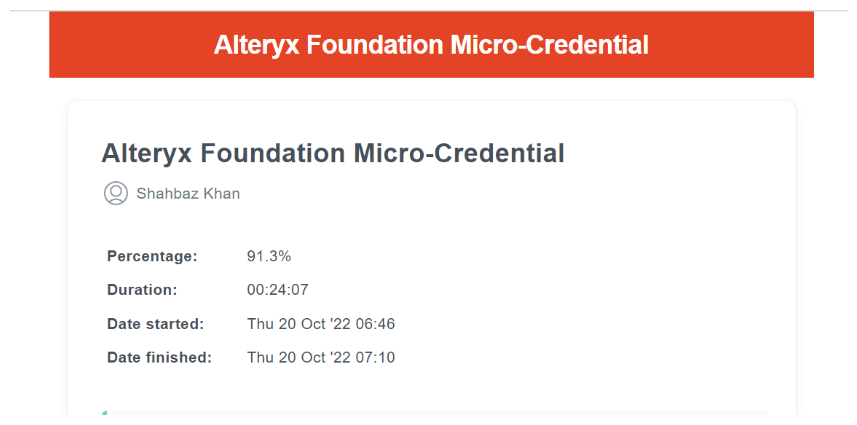
Task: Click the word Alteryx in banner title
Action: tap(256, 45)
